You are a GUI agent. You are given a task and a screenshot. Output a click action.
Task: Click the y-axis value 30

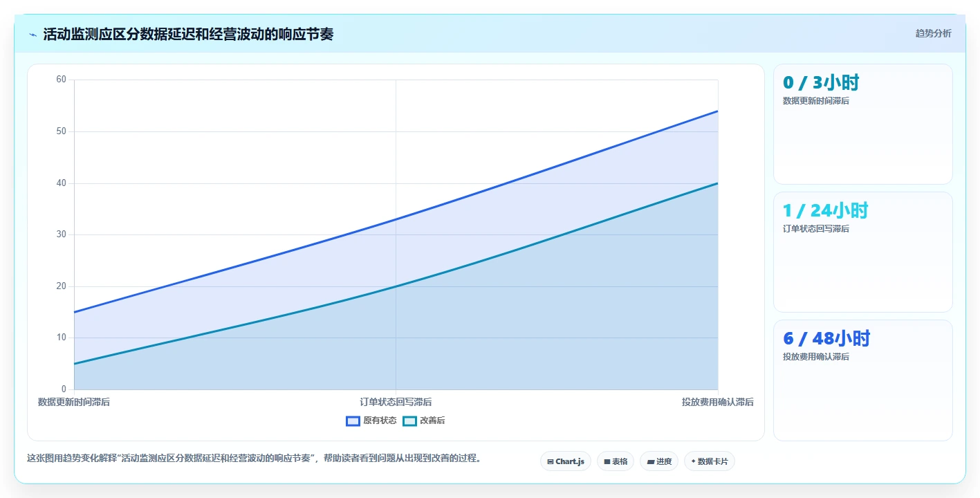[61, 234]
